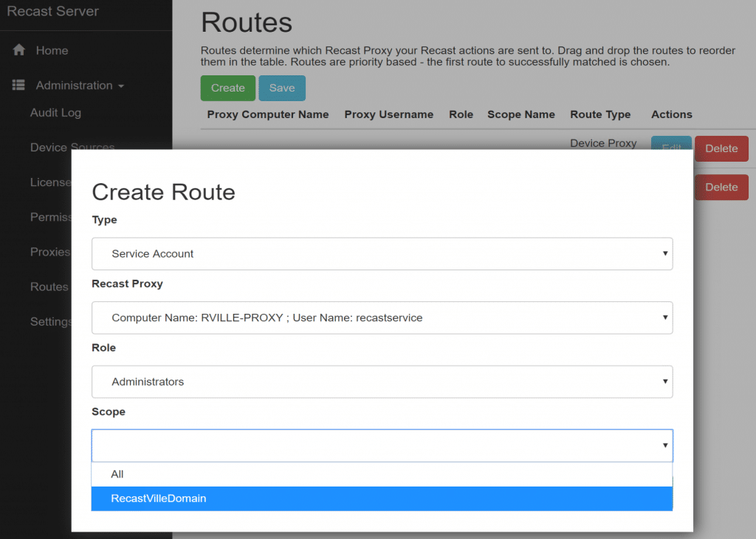This screenshot has width=756, height=539.
Task: Open Proxies from the sidebar
Action: pyautogui.click(x=50, y=252)
